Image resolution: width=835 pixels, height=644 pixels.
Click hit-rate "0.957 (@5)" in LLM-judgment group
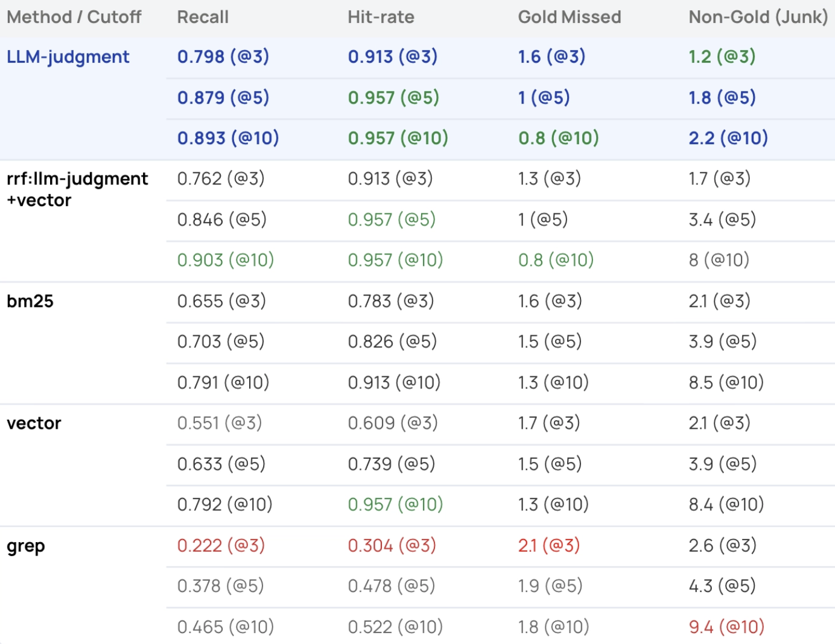click(393, 98)
